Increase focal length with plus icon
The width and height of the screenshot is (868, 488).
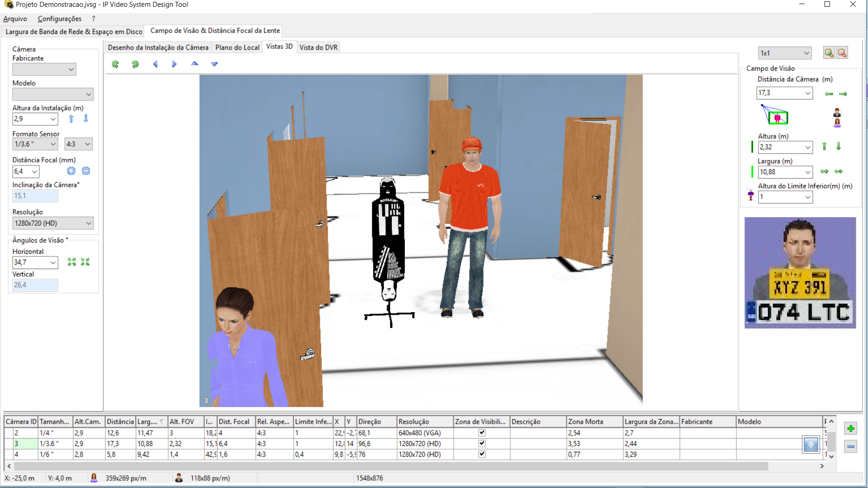(71, 171)
